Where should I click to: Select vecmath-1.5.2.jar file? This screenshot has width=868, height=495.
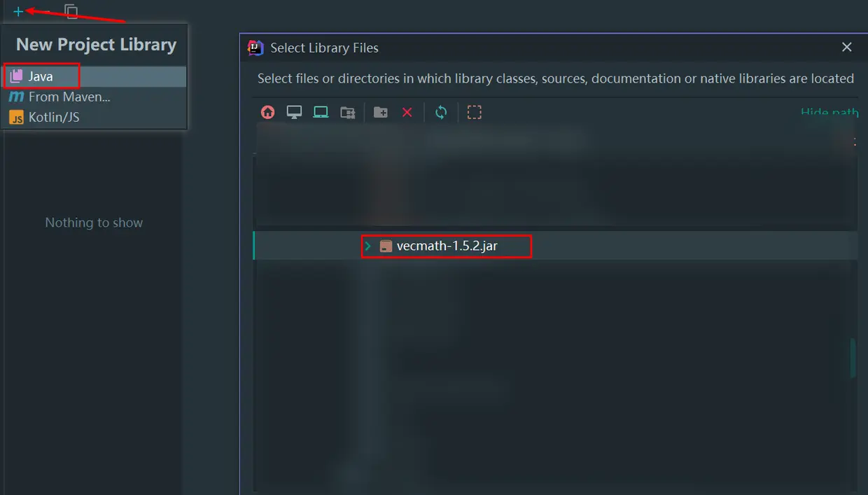click(447, 246)
